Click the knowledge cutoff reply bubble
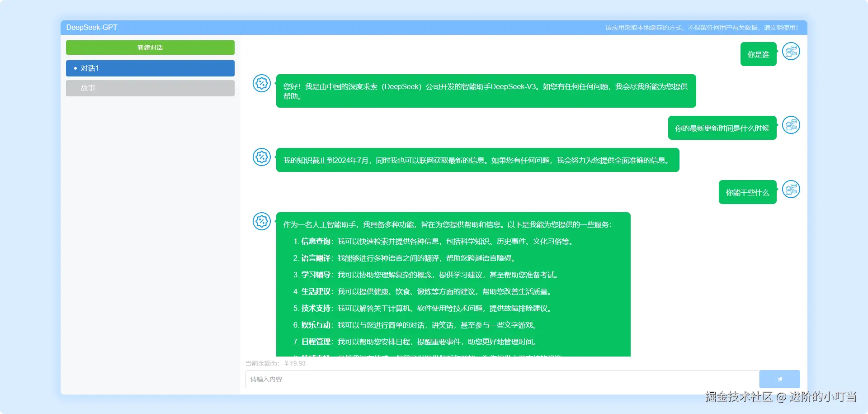 477,160
